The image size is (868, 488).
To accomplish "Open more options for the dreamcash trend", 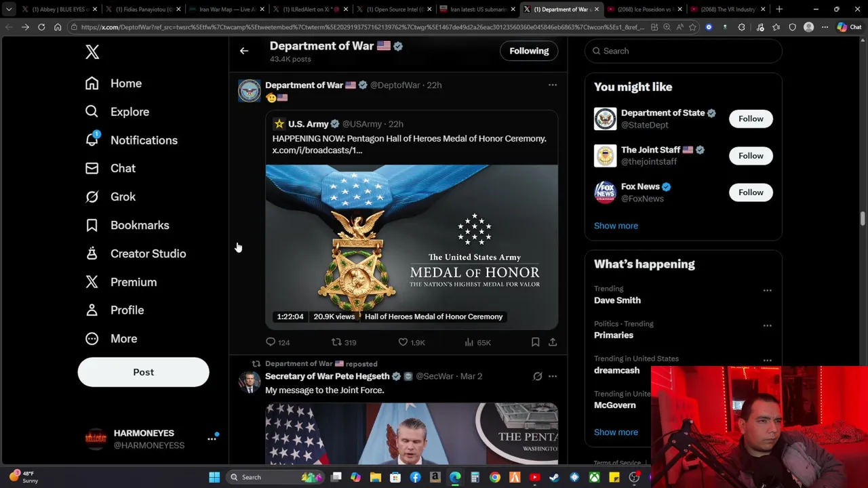I will [767, 361].
